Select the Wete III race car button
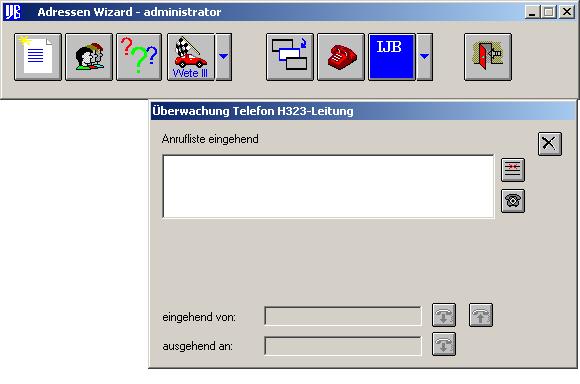This screenshot has height=384, width=580. coord(191,57)
